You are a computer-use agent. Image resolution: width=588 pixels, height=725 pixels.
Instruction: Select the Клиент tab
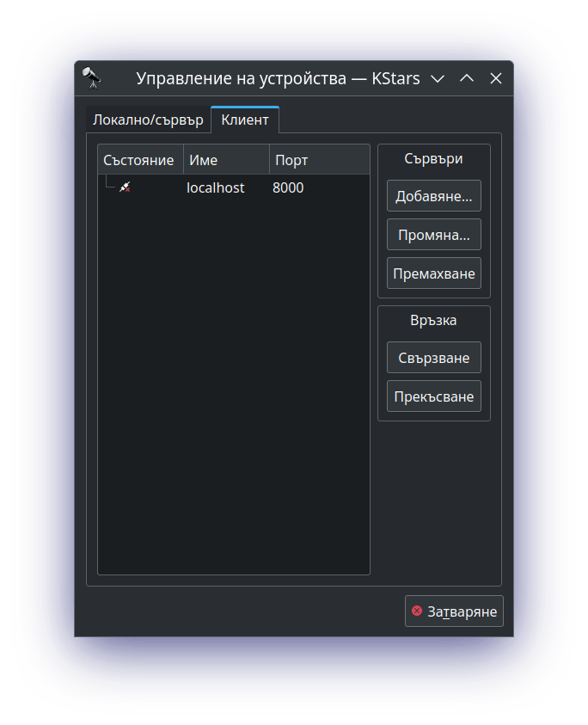click(245, 120)
